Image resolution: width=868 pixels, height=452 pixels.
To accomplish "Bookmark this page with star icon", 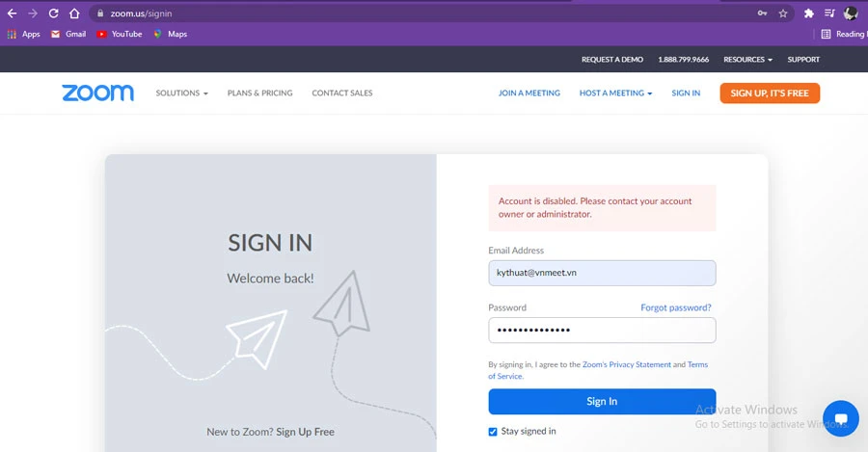I will coord(783,13).
